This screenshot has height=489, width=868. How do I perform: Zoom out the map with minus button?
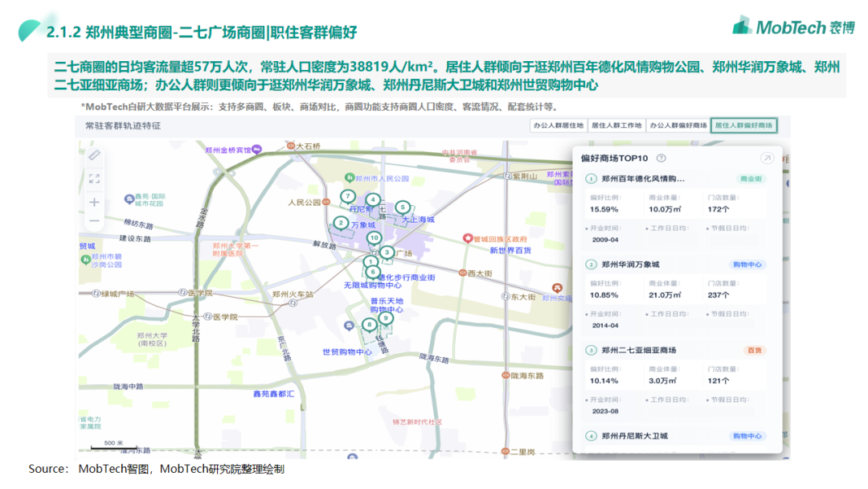pyautogui.click(x=94, y=221)
